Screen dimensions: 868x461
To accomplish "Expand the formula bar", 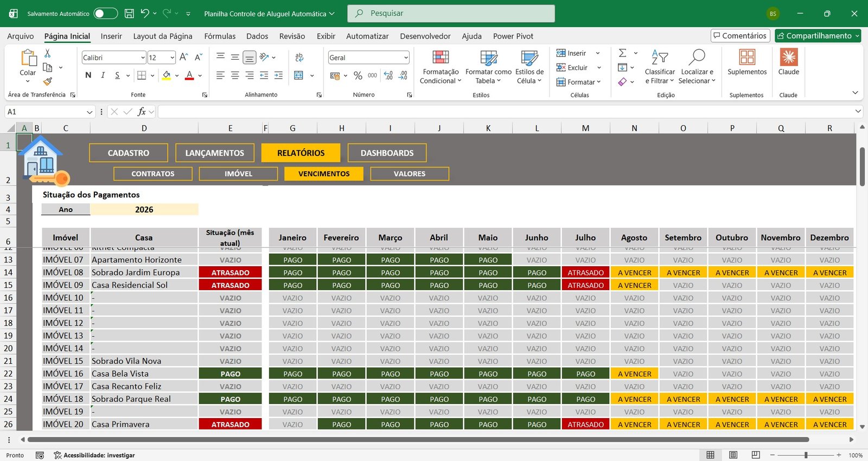I will click(858, 111).
